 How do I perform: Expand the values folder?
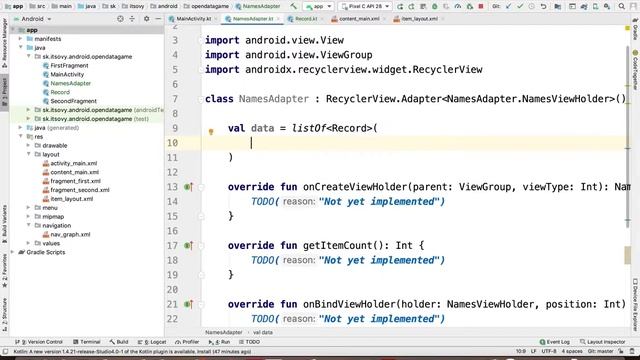[29, 243]
